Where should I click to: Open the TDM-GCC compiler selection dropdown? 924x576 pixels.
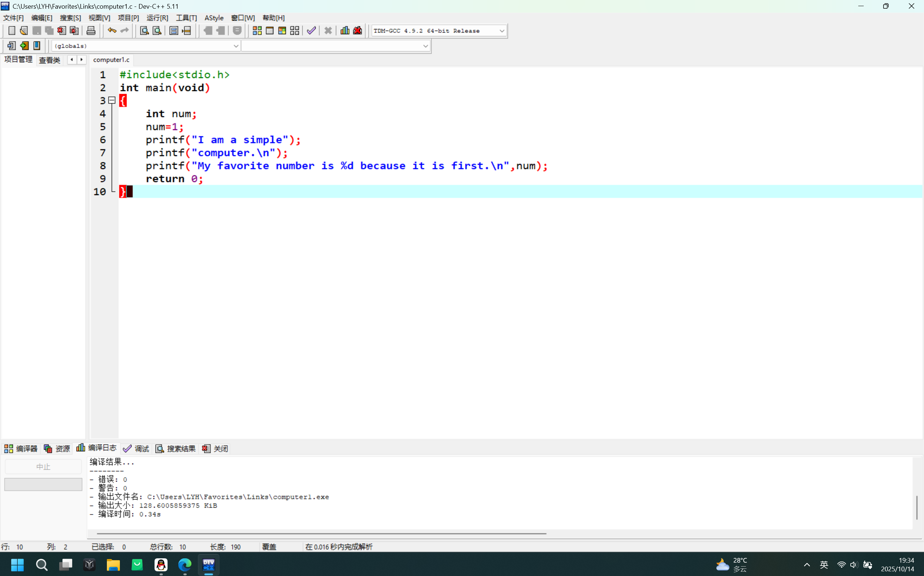point(502,31)
